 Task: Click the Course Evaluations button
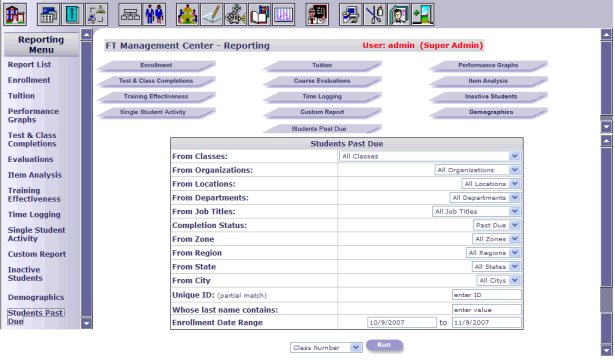click(322, 81)
